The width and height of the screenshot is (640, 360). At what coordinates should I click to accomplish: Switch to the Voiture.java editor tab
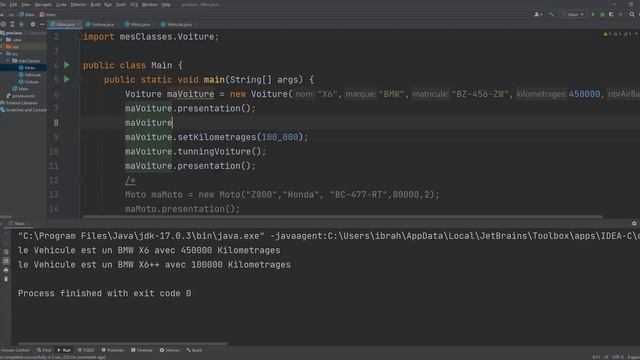point(101,24)
